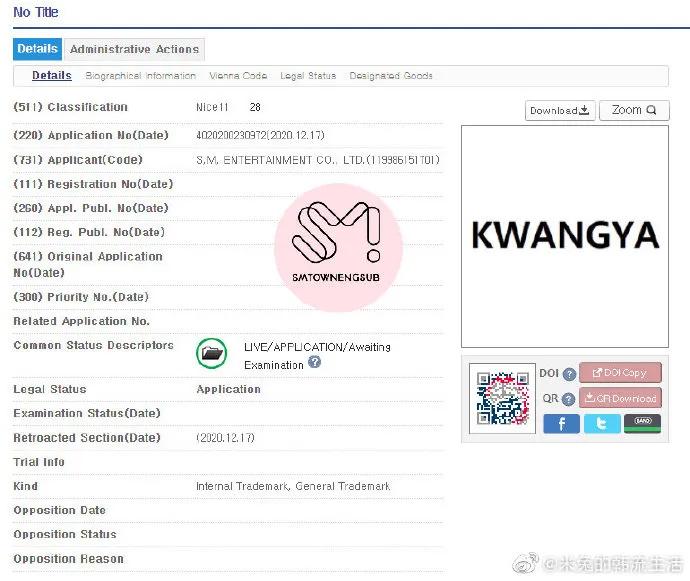Click LIVE/APPLICATION/Awaiting Examination status text

pyautogui.click(x=317, y=356)
